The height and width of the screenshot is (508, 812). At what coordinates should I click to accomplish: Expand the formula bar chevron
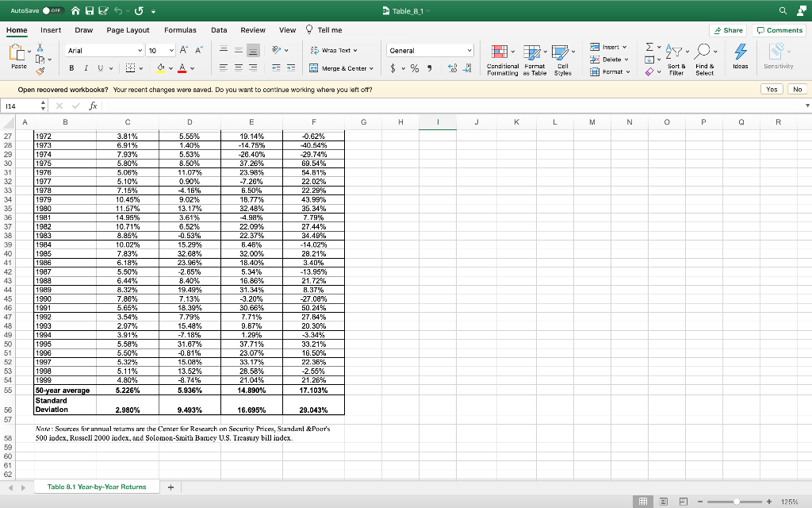[807, 106]
